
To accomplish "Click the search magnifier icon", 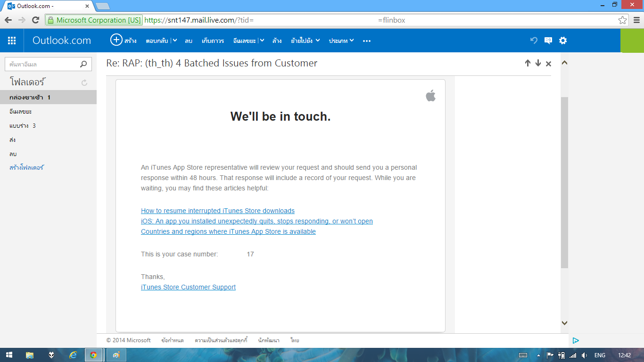I will pyautogui.click(x=83, y=64).
